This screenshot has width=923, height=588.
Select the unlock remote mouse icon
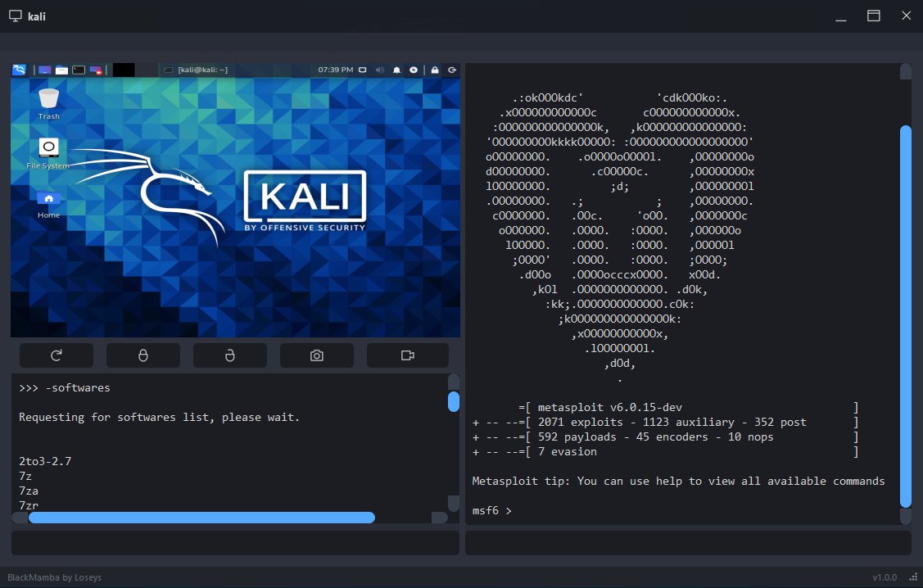click(x=230, y=355)
